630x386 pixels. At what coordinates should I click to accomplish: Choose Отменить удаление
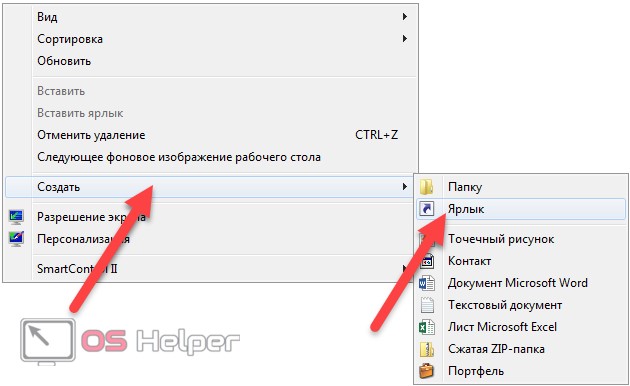[210, 135]
